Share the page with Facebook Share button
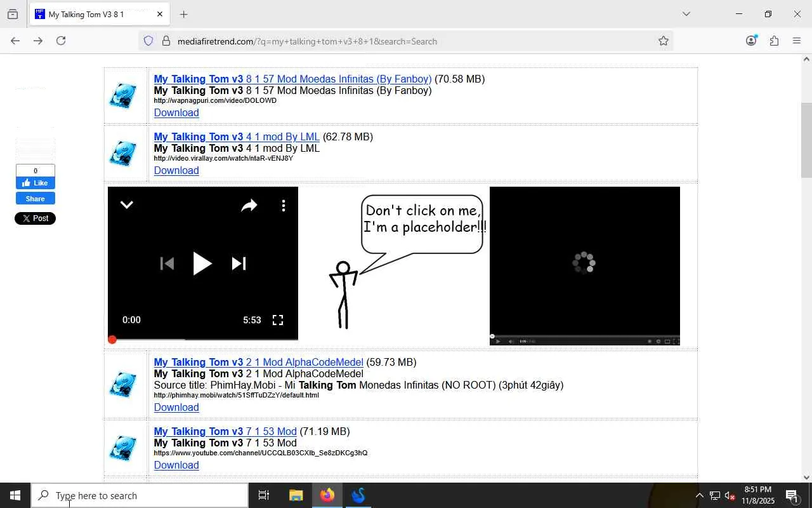Viewport: 812px width, 508px height. (x=36, y=199)
